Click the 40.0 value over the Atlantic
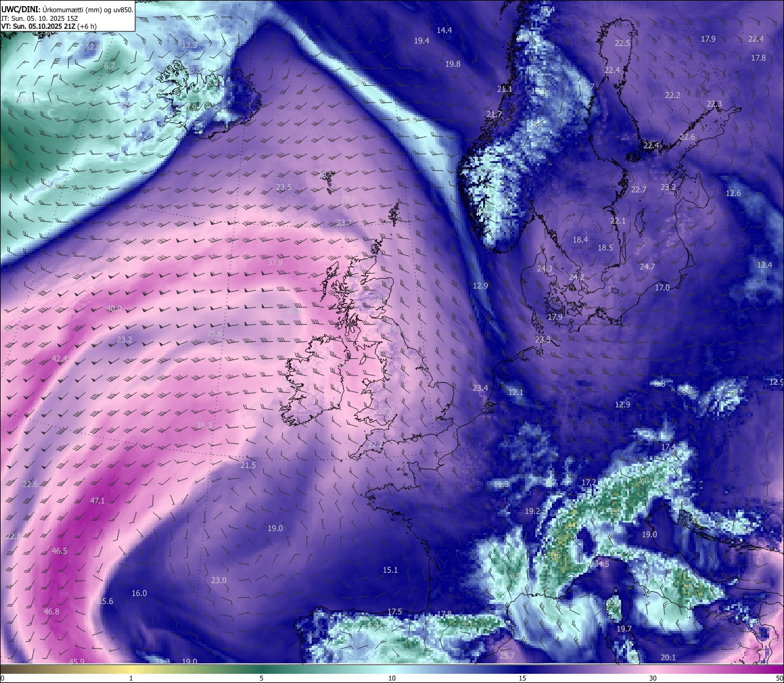The image size is (784, 683). point(114,308)
